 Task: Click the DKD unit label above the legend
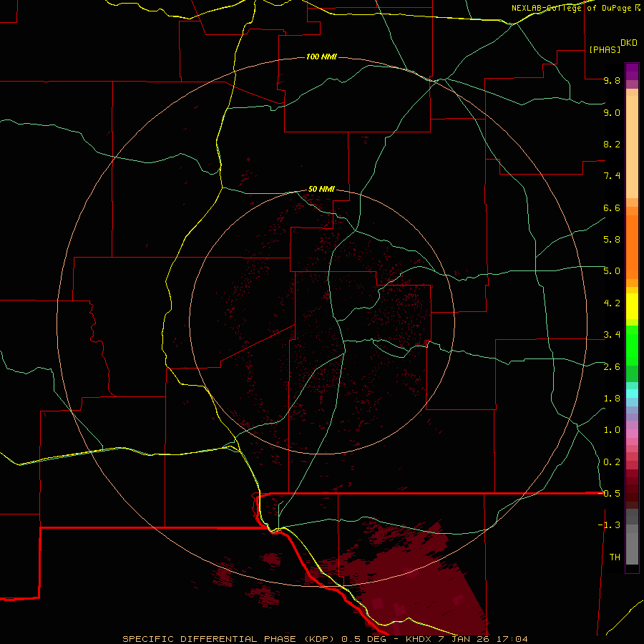pyautogui.click(x=629, y=43)
